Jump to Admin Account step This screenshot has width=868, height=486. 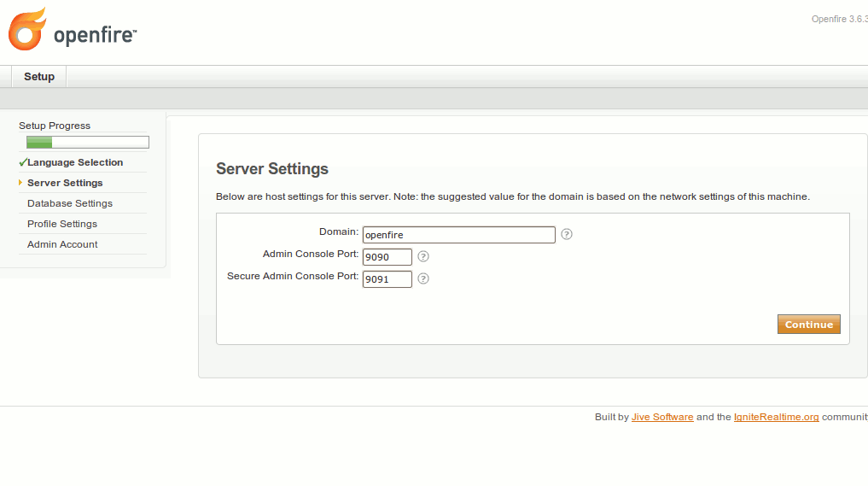click(62, 244)
